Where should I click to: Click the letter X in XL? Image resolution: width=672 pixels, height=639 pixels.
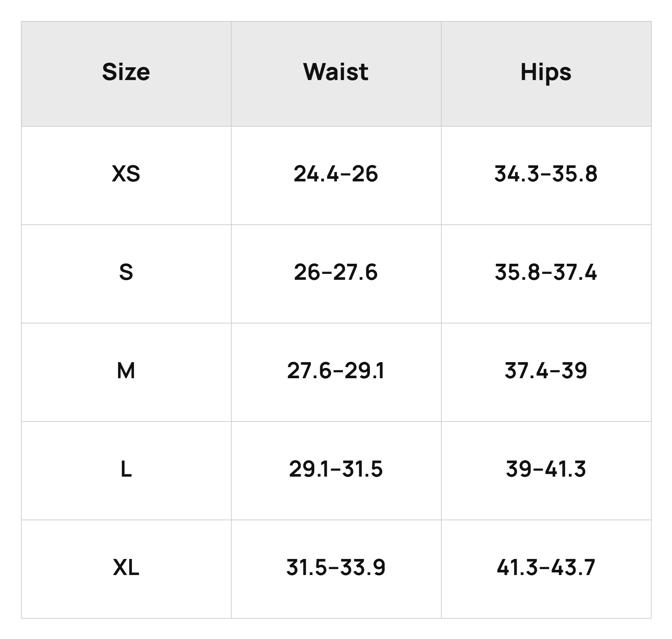(120, 568)
